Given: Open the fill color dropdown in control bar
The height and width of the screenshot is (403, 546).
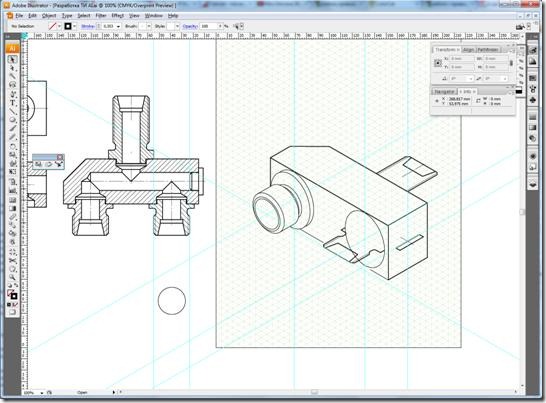Looking at the screenshot, I should pyautogui.click(x=59, y=26).
